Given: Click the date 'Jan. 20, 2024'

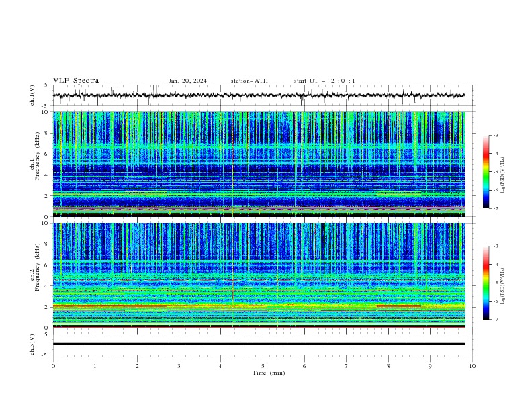Looking at the screenshot, I should tap(187, 81).
